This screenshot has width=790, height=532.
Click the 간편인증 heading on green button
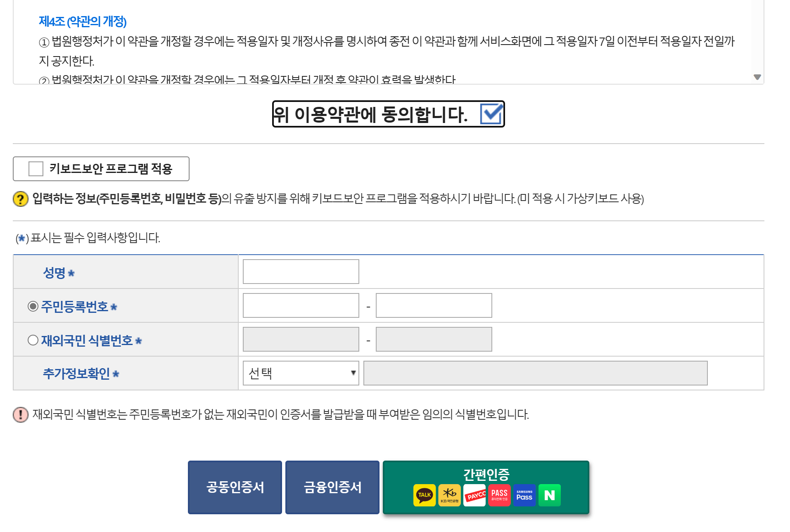[x=486, y=475]
